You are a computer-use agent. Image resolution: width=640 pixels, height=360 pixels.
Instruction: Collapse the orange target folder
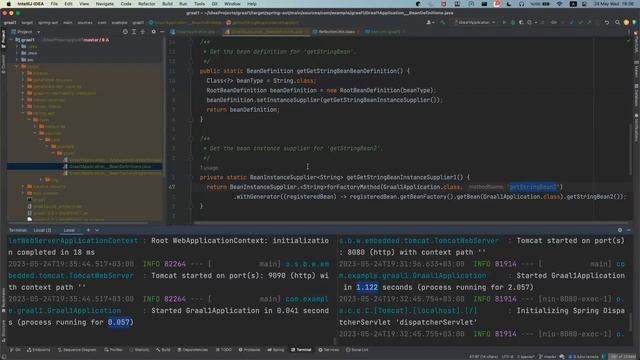[18, 66]
